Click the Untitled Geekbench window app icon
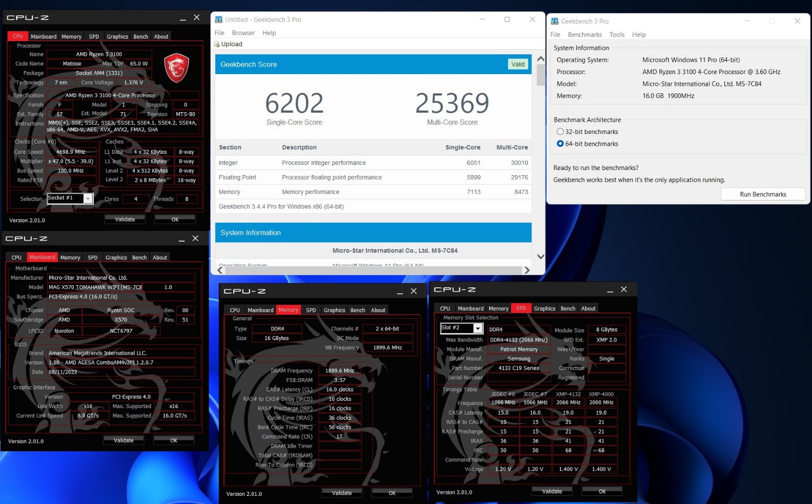The image size is (812, 504). 219,20
